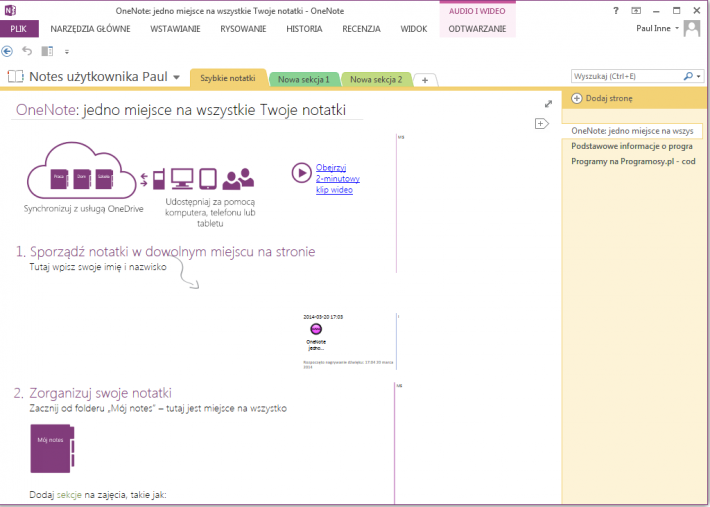Open ribbon display options icon
The width and height of the screenshot is (710, 507).
636,10
